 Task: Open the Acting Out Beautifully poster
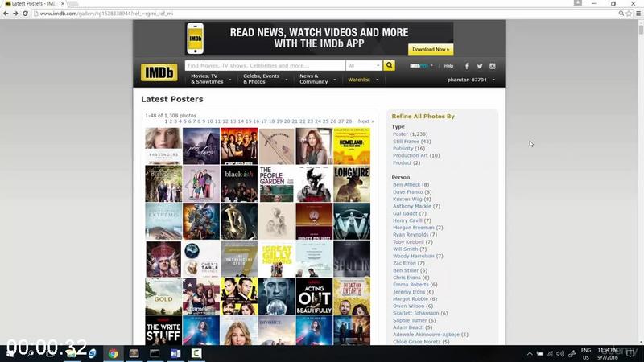pyautogui.click(x=314, y=296)
